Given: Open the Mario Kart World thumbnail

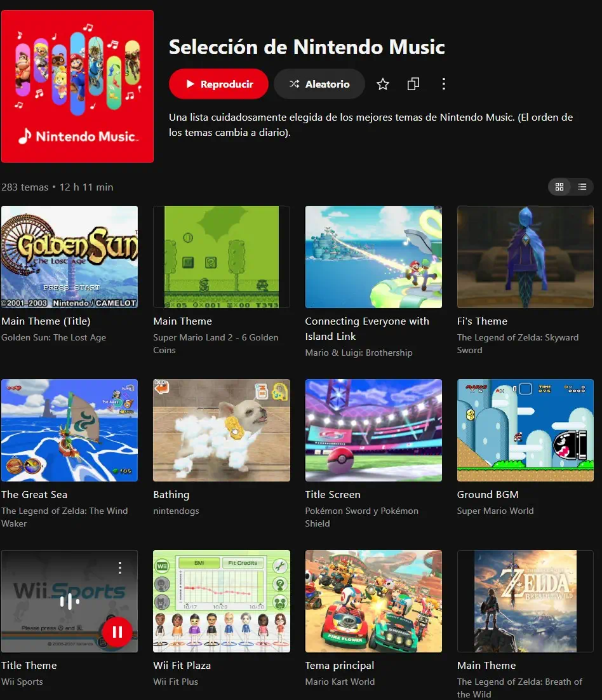Looking at the screenshot, I should (373, 602).
